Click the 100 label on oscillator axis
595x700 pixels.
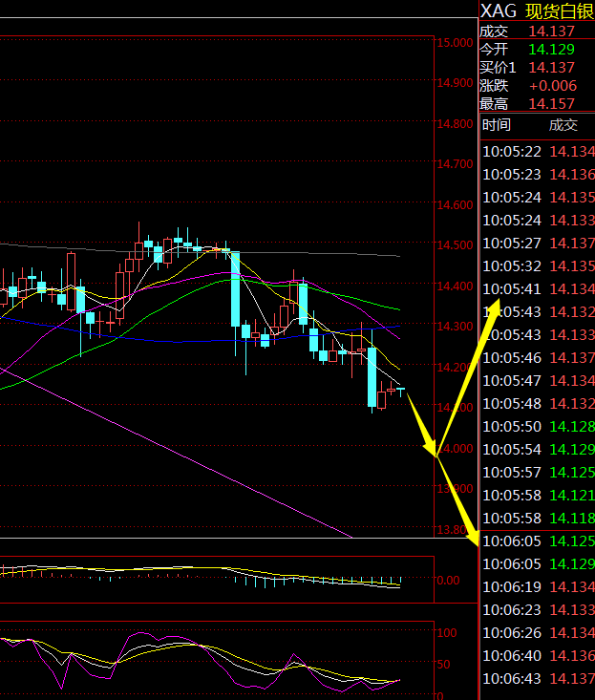(447, 632)
